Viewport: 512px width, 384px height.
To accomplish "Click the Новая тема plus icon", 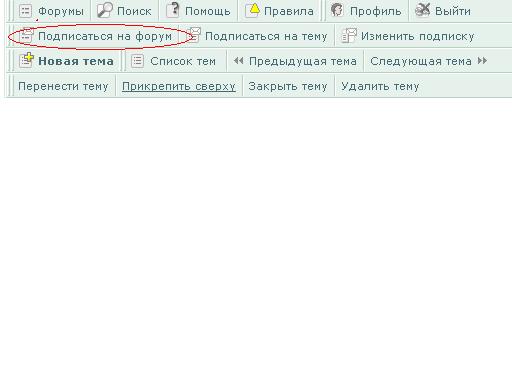I will click(x=26, y=60).
